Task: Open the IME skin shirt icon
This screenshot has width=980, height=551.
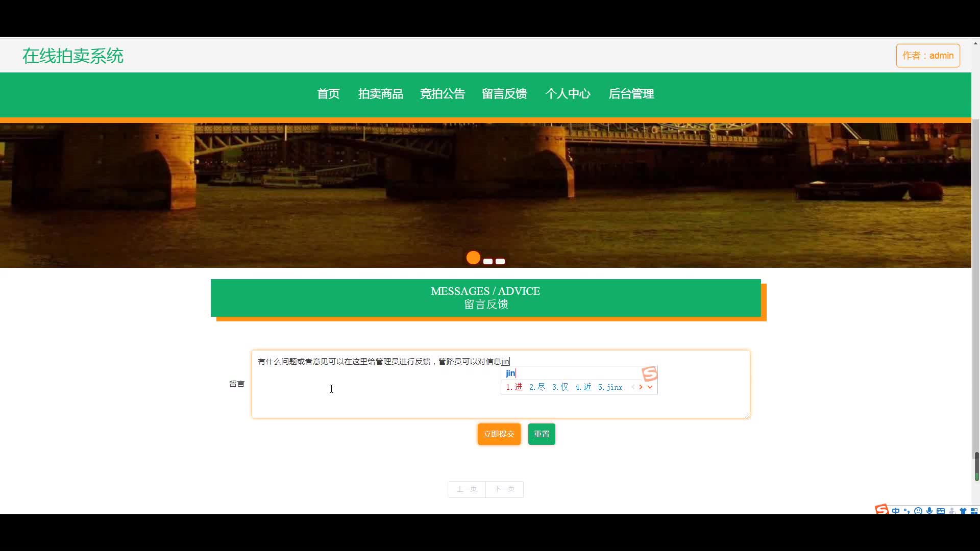Action: [963, 511]
